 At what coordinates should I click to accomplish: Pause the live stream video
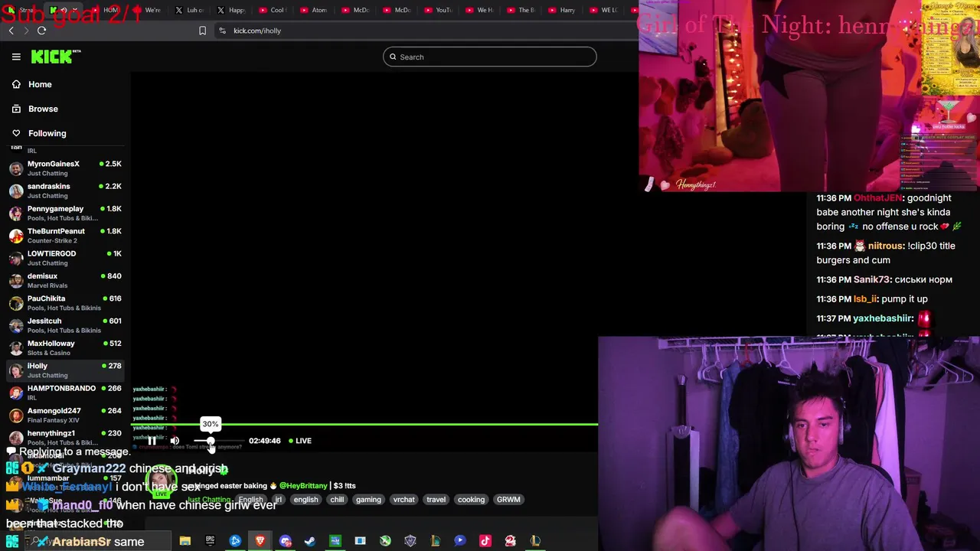[x=152, y=441]
